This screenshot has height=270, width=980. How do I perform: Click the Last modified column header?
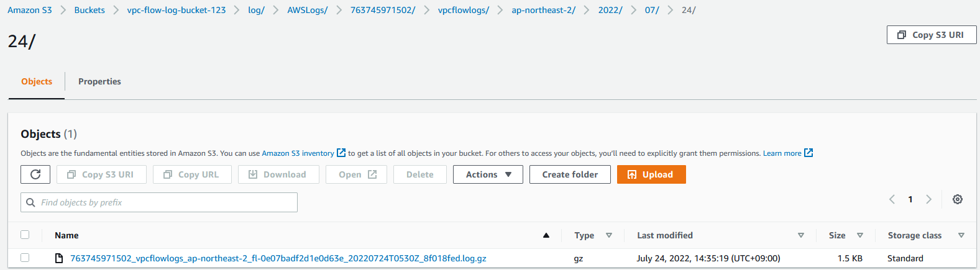(x=665, y=235)
